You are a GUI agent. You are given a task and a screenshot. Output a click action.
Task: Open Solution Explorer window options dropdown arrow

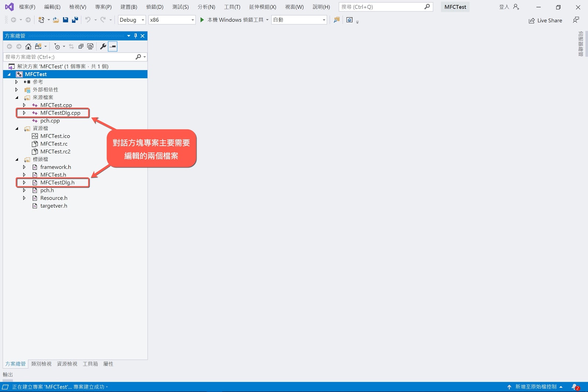[129, 36]
